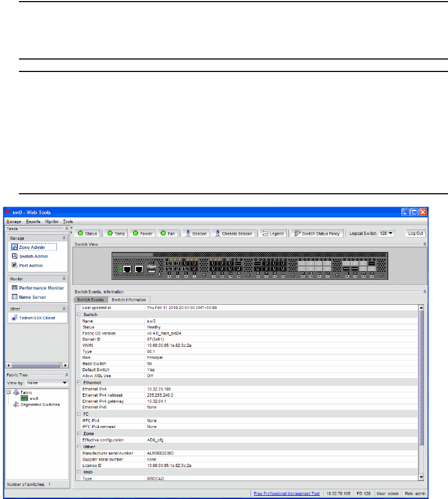
Task: Hide the left Tasks pane arrow
Action: point(71,228)
